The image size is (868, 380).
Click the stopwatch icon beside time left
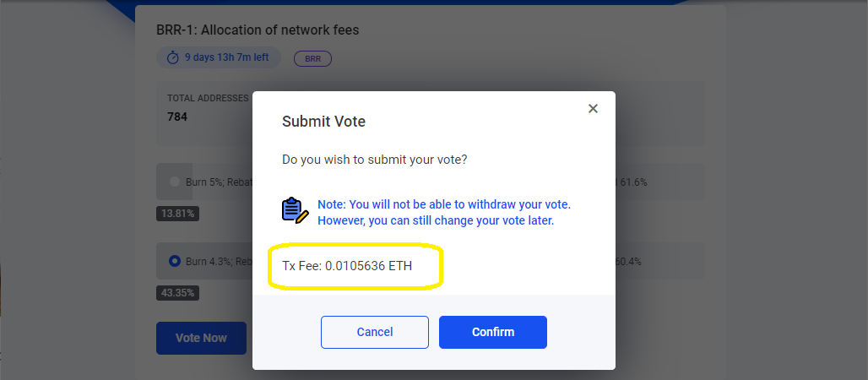pyautogui.click(x=173, y=58)
